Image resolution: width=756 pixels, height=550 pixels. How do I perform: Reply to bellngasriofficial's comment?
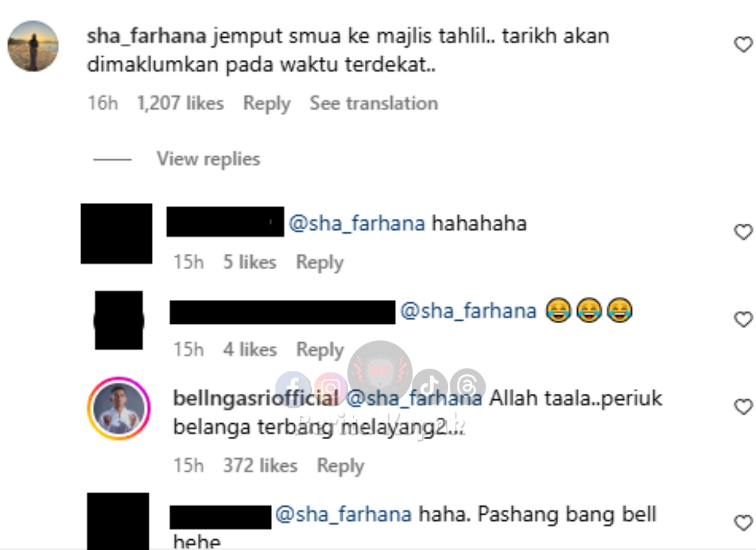pyautogui.click(x=340, y=466)
